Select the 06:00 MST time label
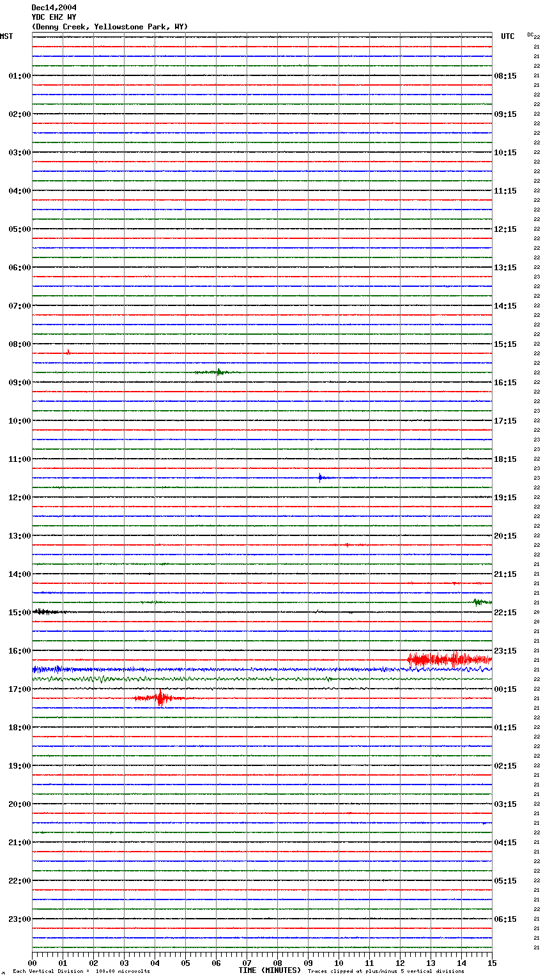 point(20,268)
